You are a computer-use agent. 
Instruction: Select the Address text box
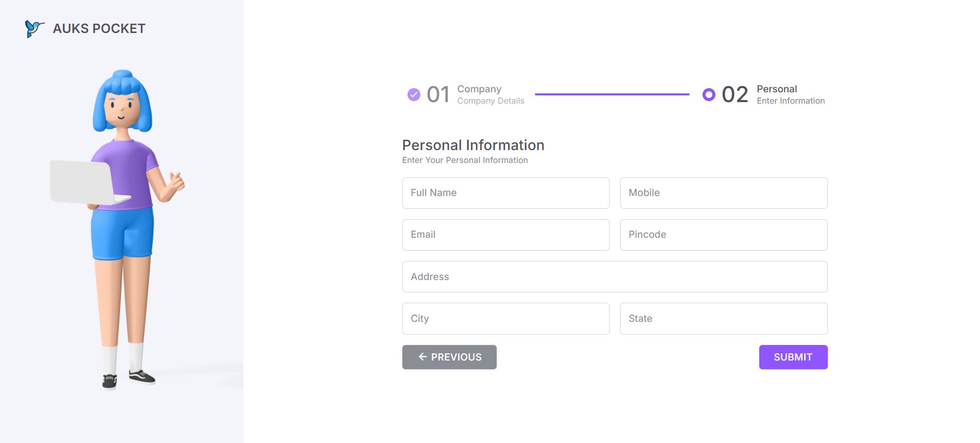point(614,276)
